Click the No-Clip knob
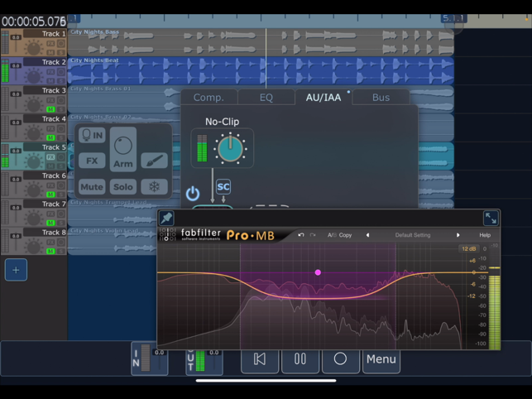Viewport: 532px width, 399px height. (x=230, y=149)
